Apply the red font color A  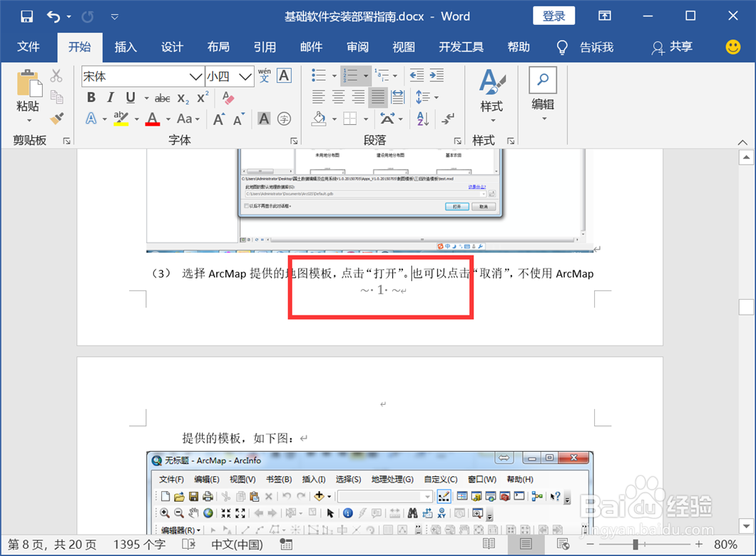tap(153, 118)
